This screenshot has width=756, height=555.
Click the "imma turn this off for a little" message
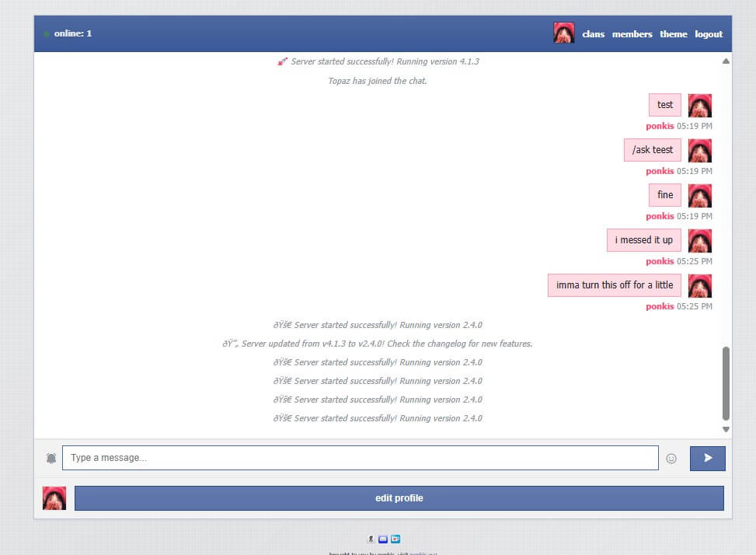pyautogui.click(x=614, y=285)
